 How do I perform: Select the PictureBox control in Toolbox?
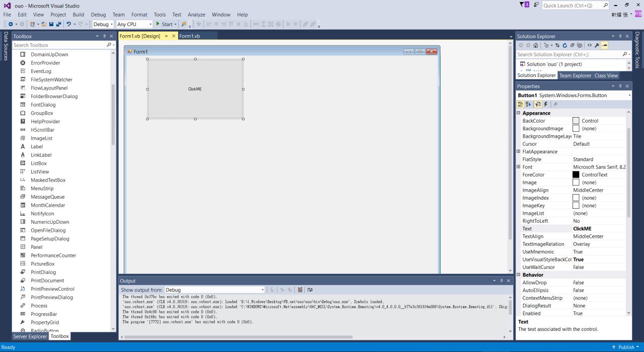(42, 263)
